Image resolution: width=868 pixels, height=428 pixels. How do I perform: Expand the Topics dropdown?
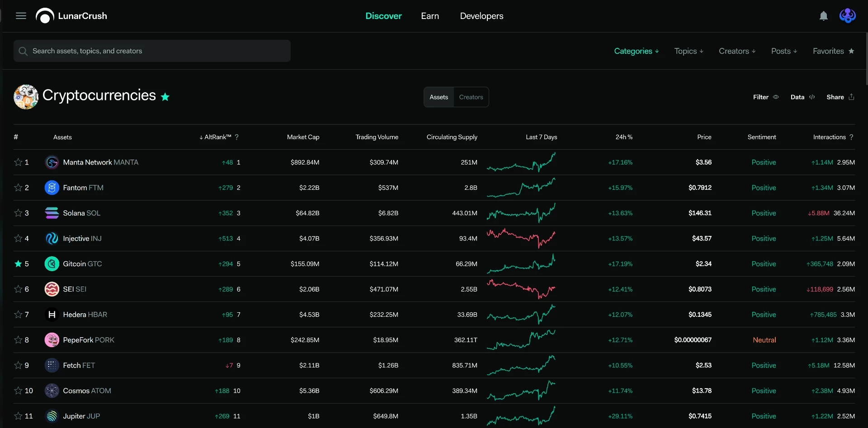click(689, 51)
